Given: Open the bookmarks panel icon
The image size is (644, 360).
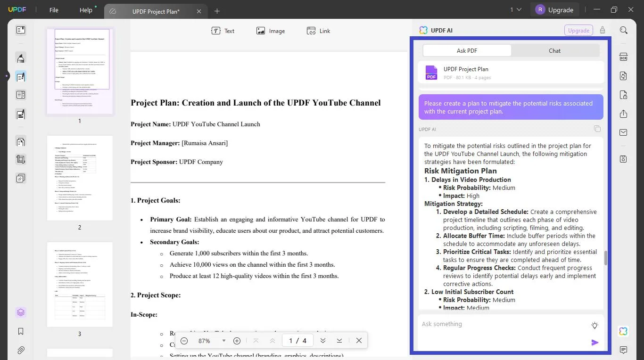Looking at the screenshot, I should click(x=21, y=331).
